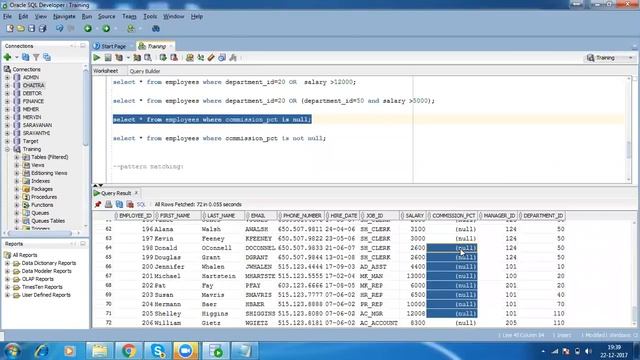Click the Clear eraser pencil icon
Viewport: 640px width, 360px height.
click(x=211, y=58)
